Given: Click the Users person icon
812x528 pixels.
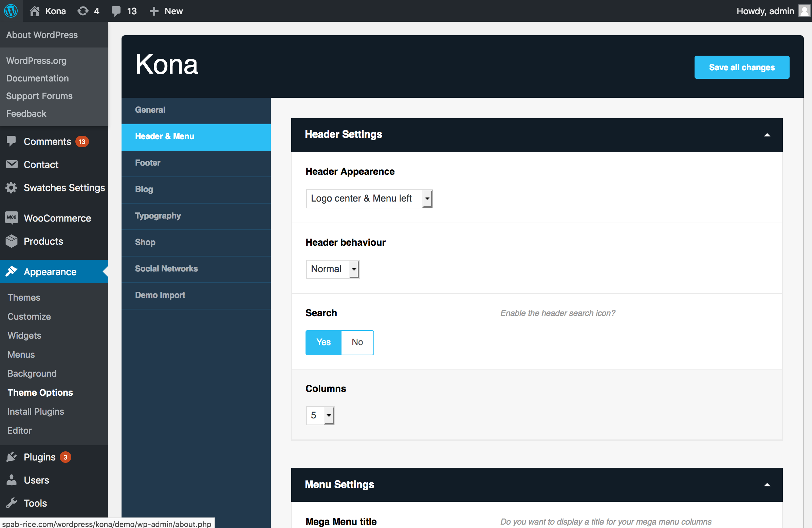Looking at the screenshot, I should pos(12,480).
